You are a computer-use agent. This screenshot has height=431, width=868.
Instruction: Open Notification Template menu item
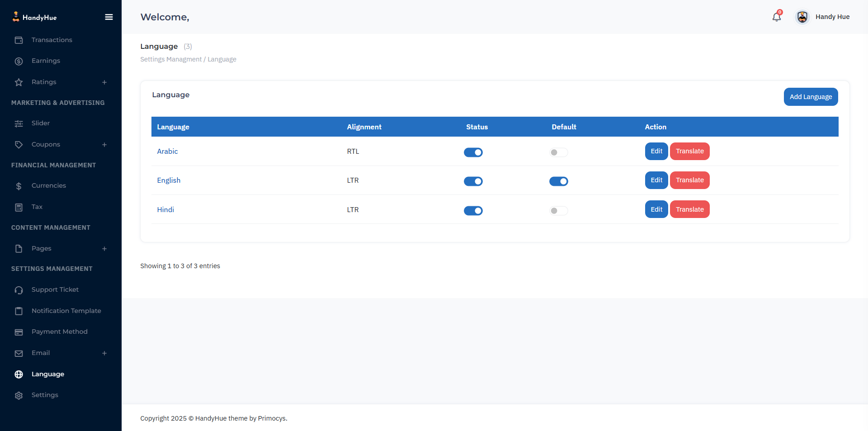(x=66, y=311)
